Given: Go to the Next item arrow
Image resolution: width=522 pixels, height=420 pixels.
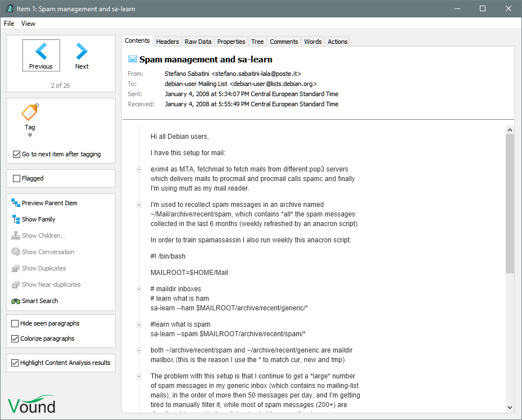Looking at the screenshot, I should [x=82, y=52].
